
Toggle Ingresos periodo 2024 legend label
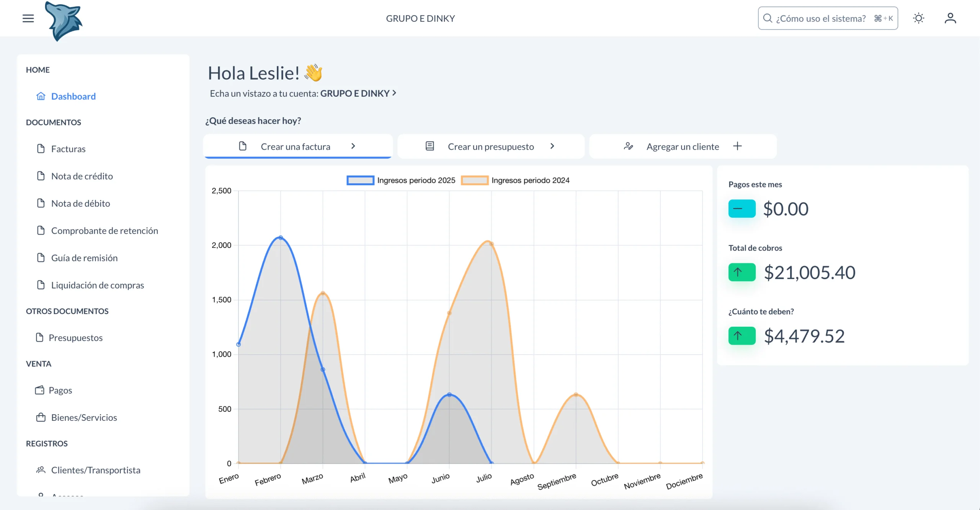click(530, 180)
